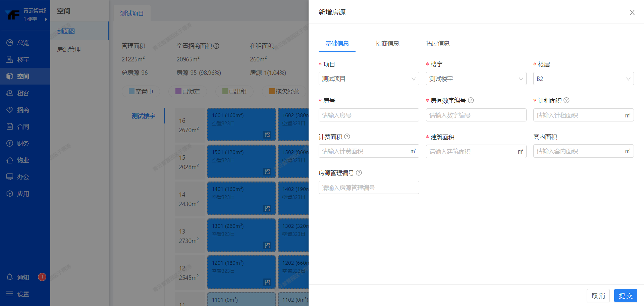Image resolution: width=644 pixels, height=306 pixels.
Task: Click help icon beside 房源管理编号
Action: [x=359, y=173]
